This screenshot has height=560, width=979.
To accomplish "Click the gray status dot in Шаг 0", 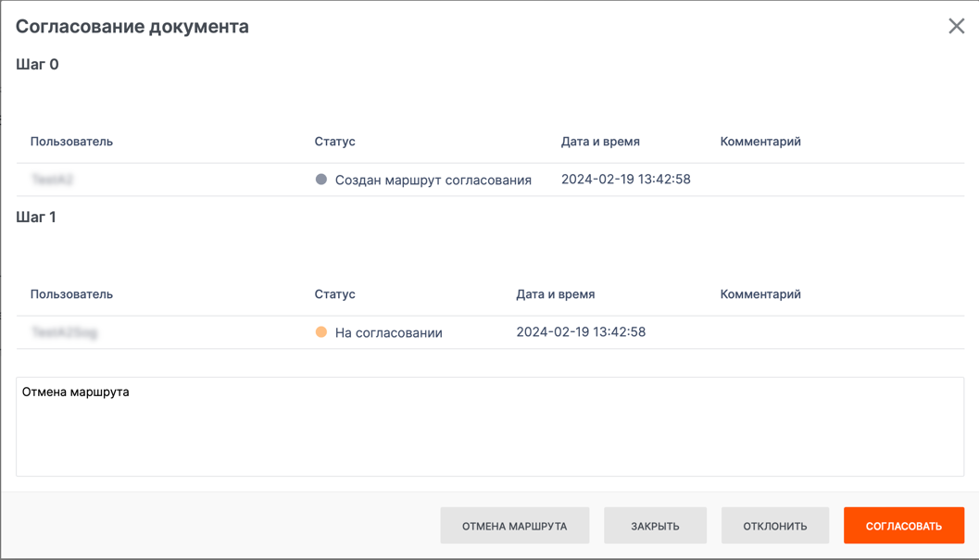I will tap(321, 180).
